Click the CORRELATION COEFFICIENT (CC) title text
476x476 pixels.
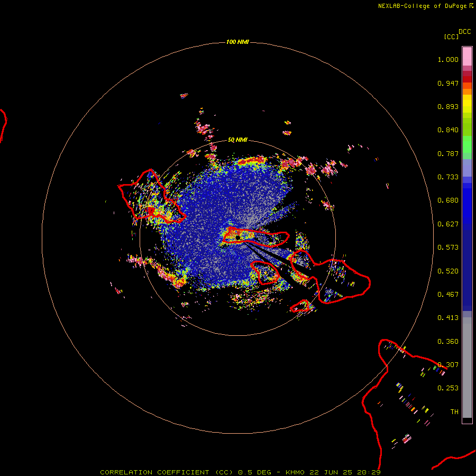coord(167,472)
